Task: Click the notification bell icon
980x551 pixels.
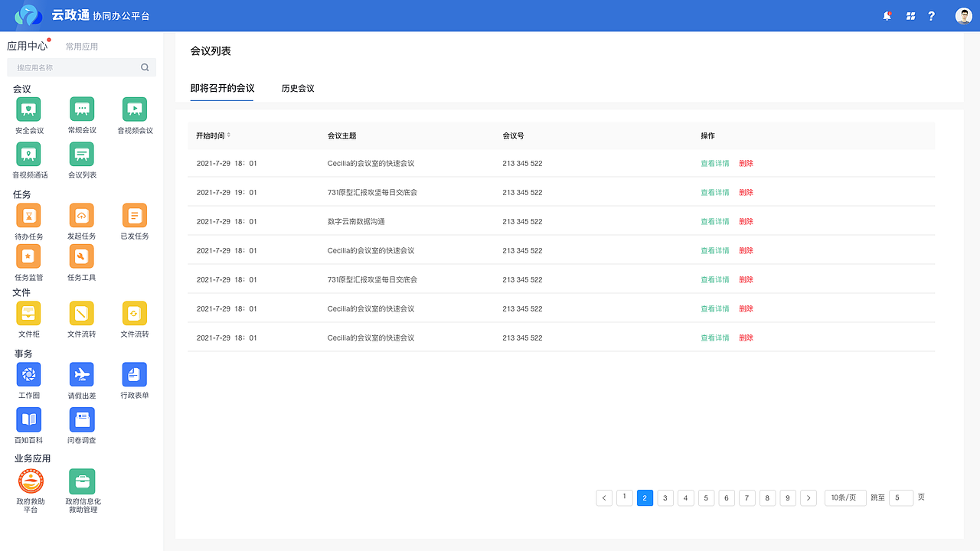Action: [887, 15]
